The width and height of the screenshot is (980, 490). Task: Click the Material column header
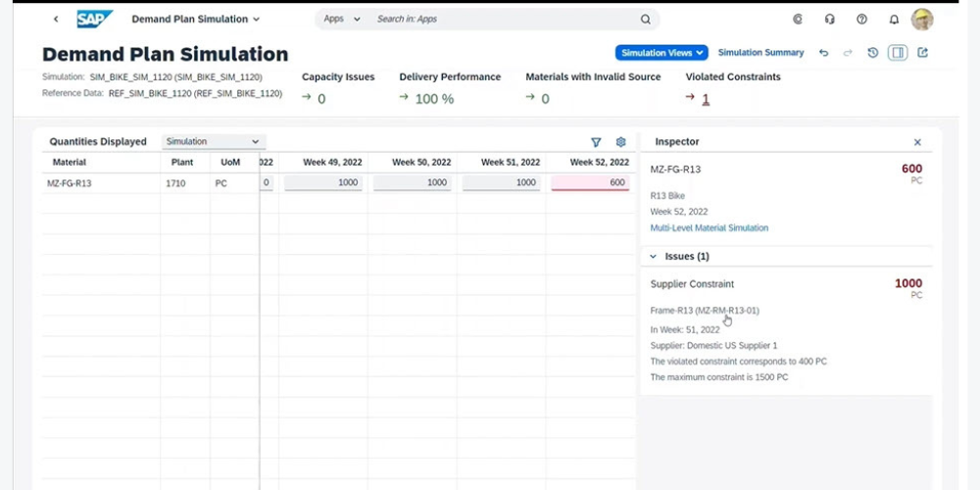click(70, 163)
